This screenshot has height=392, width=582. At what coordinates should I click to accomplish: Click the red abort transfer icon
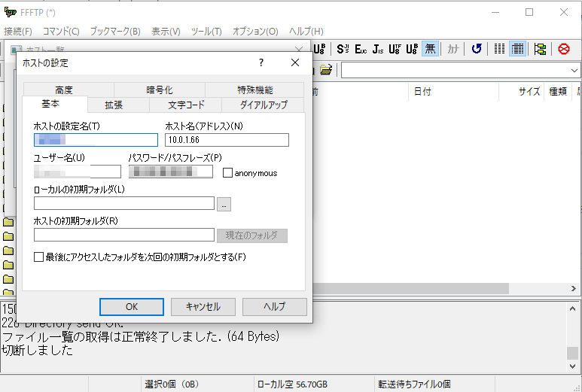point(564,49)
